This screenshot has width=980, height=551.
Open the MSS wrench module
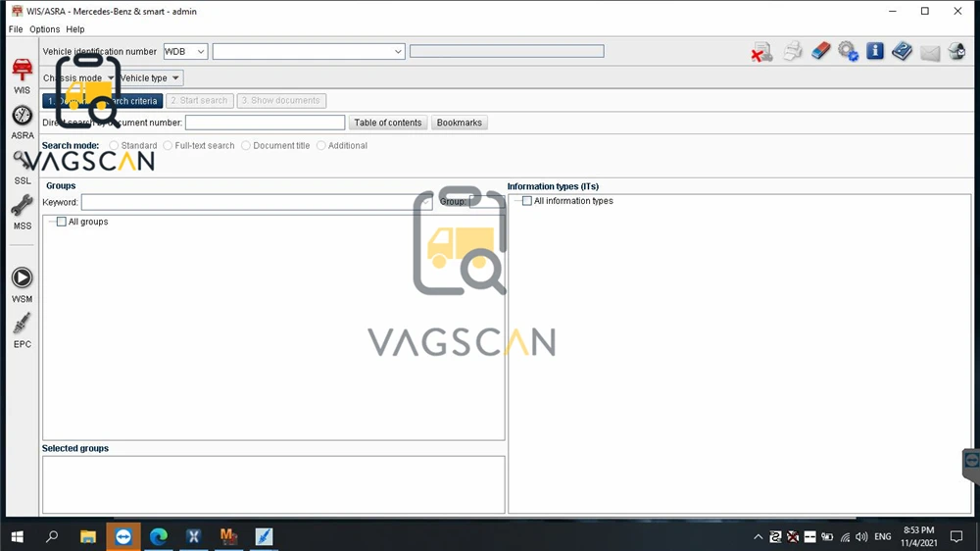22,213
